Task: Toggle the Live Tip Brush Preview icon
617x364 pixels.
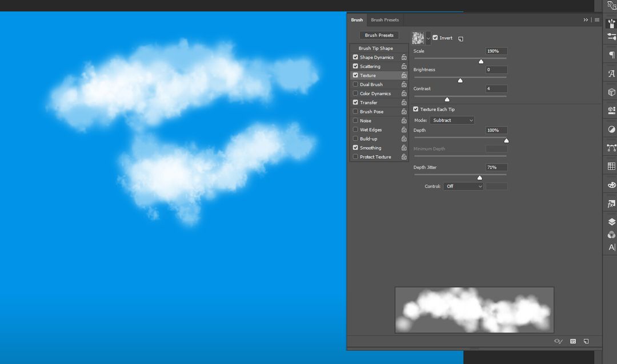Action: click(x=558, y=341)
